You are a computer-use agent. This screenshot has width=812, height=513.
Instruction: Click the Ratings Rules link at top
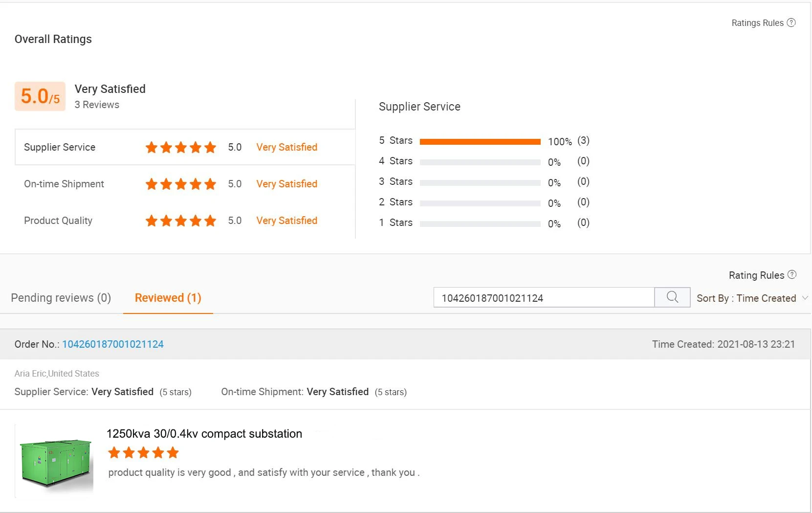[x=757, y=23]
